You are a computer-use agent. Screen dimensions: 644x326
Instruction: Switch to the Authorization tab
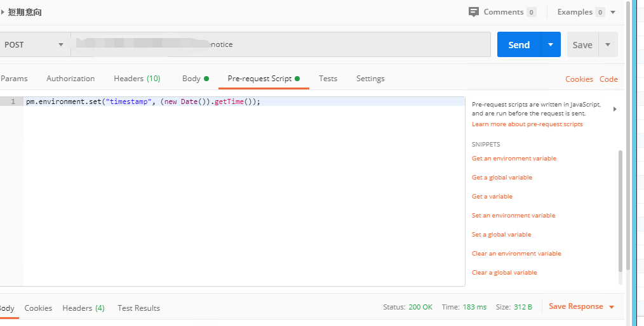coord(70,79)
